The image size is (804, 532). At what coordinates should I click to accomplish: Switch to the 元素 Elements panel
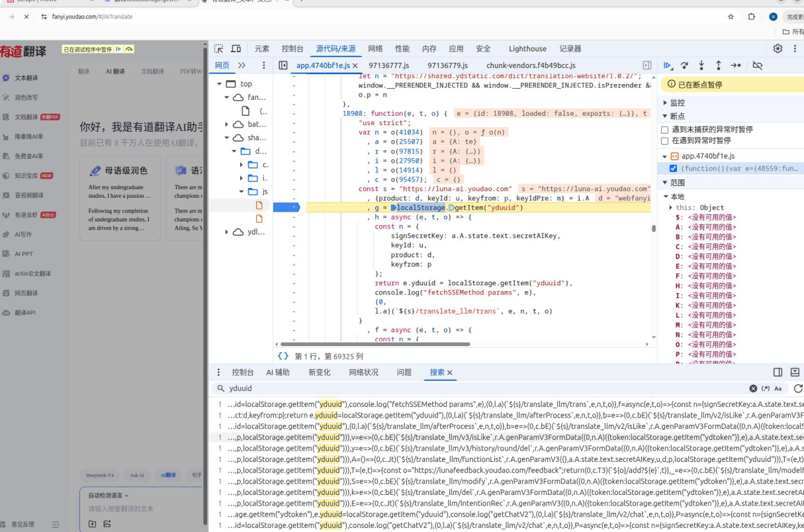click(262, 49)
